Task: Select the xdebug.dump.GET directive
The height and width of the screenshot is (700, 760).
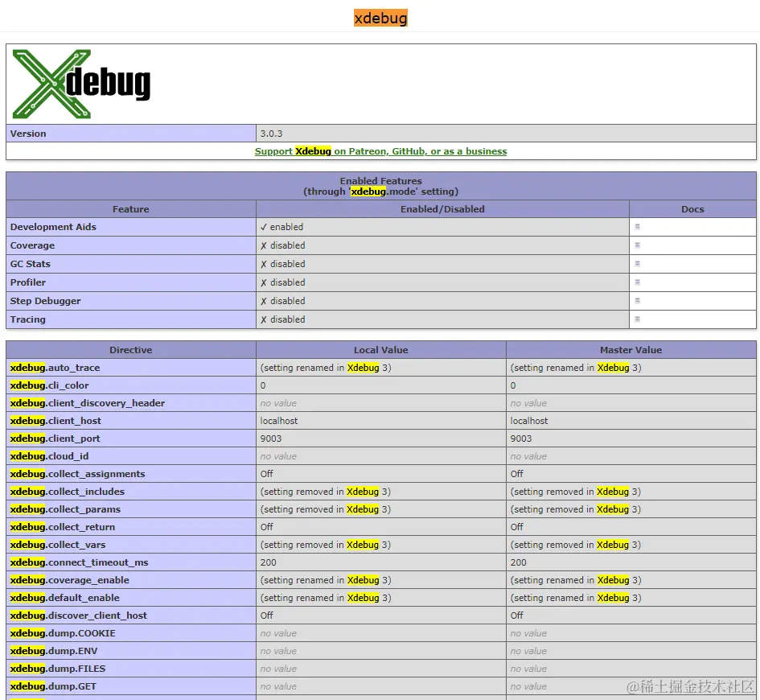Action: pos(53,686)
